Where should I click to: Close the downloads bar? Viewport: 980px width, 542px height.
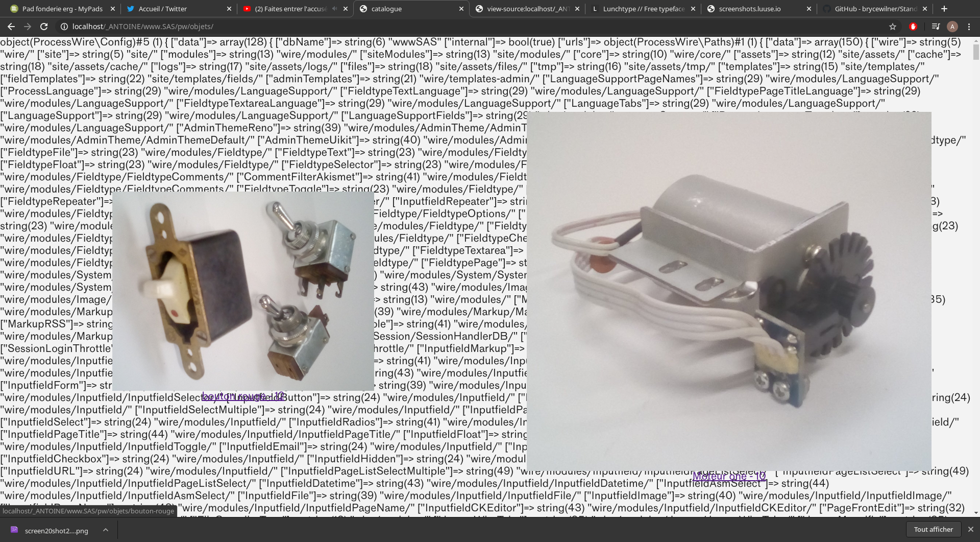(x=971, y=530)
